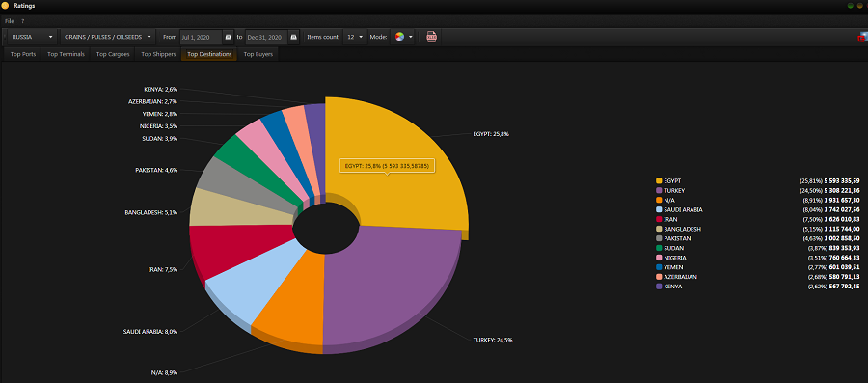The height and width of the screenshot is (383, 868).
Task: Switch to the Top Ports tab
Action: tap(23, 54)
